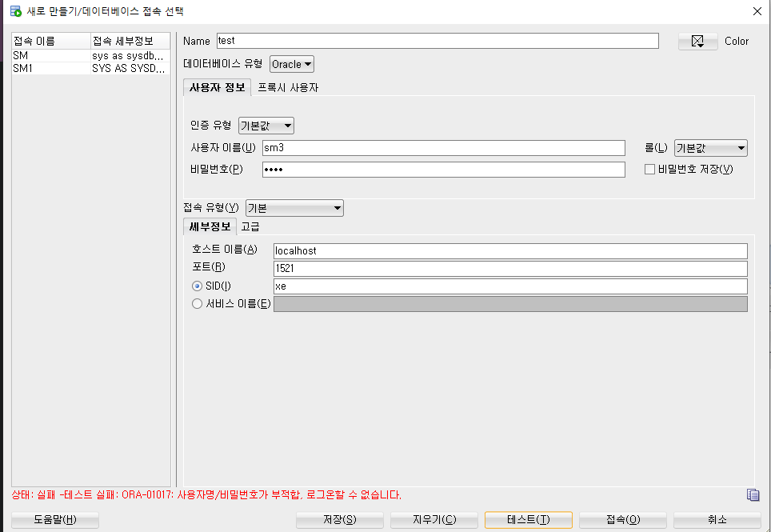Select the 사용자 정보 tab
This screenshot has width=771, height=532.
218,88
